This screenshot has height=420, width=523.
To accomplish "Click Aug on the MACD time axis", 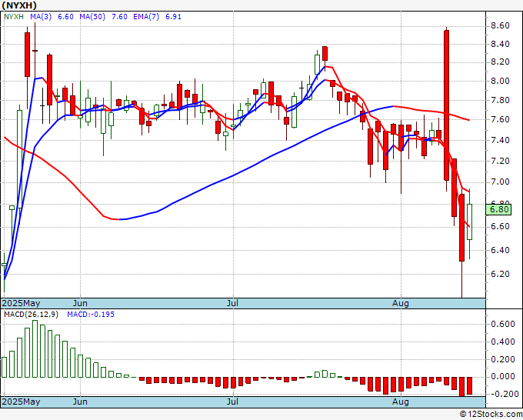I will tap(400, 402).
